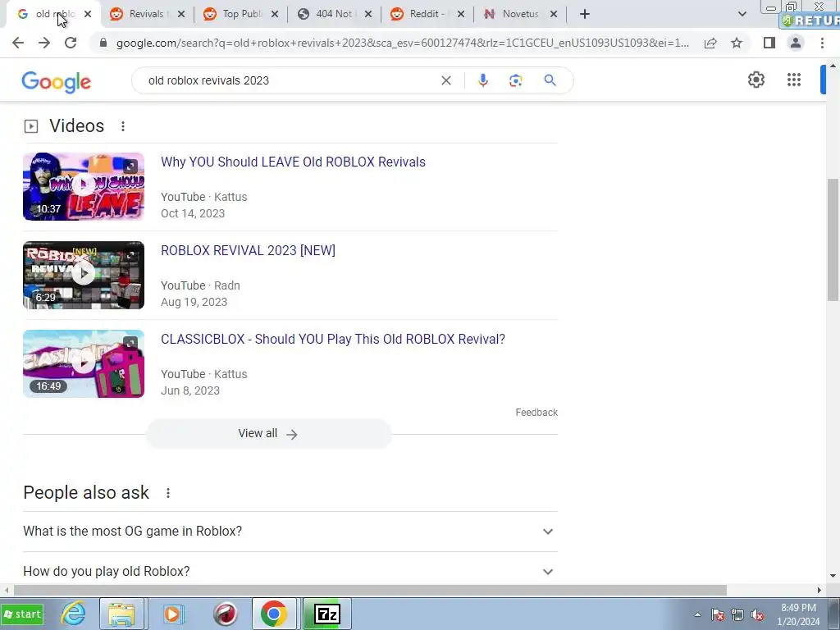The image size is (840, 630).
Task: Close the Revivals Reddit tab
Action: pyautogui.click(x=181, y=15)
